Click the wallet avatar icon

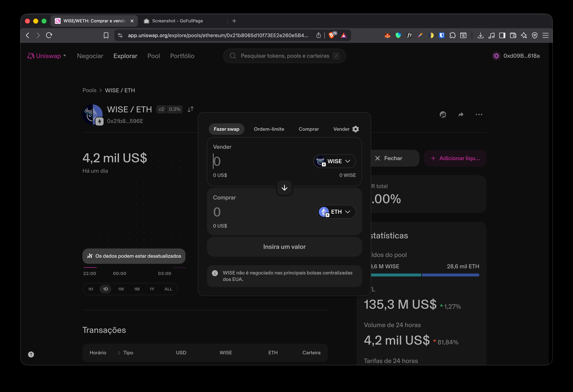pyautogui.click(x=496, y=56)
